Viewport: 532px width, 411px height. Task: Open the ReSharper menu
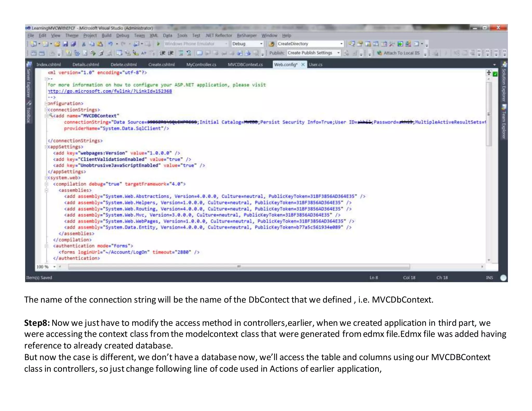pos(247,36)
